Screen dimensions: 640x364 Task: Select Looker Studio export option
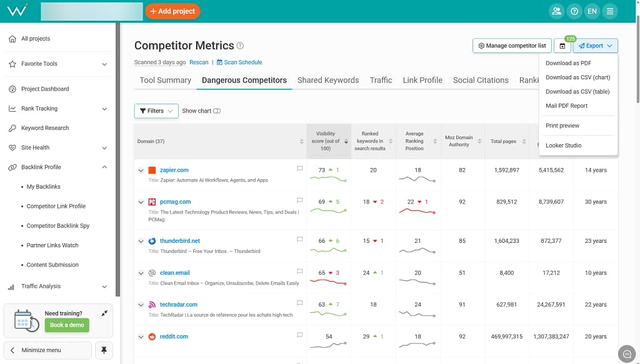563,145
